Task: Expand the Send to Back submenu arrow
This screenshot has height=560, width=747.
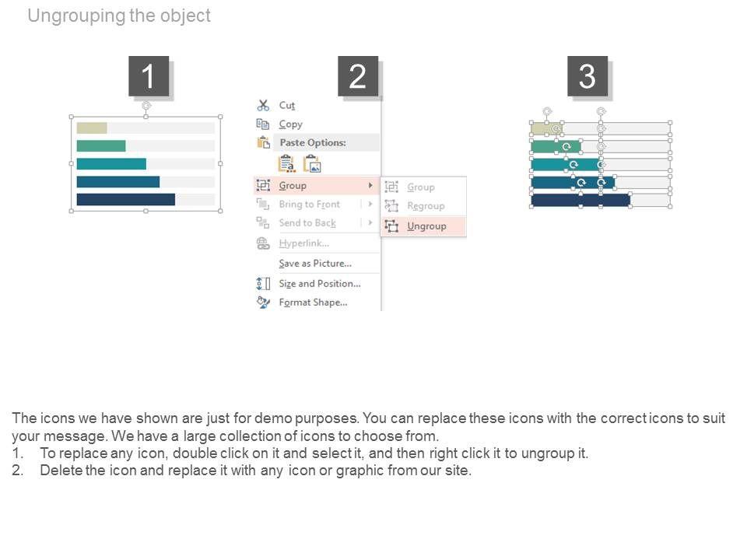Action: pos(370,223)
